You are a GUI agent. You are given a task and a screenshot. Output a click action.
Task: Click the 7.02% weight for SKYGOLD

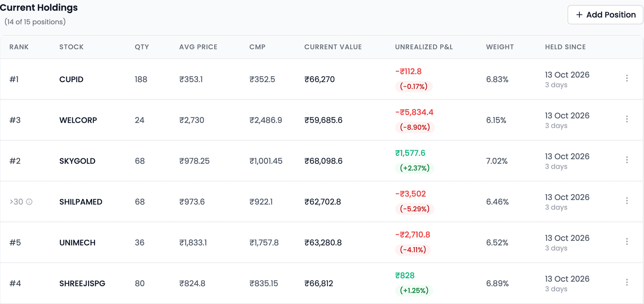pos(497,161)
